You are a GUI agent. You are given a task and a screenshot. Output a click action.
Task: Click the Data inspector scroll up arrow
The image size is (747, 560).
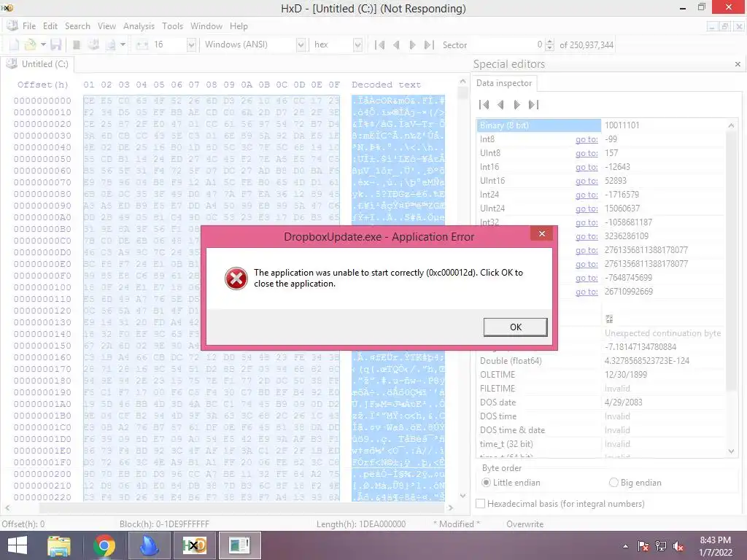pos(731,125)
